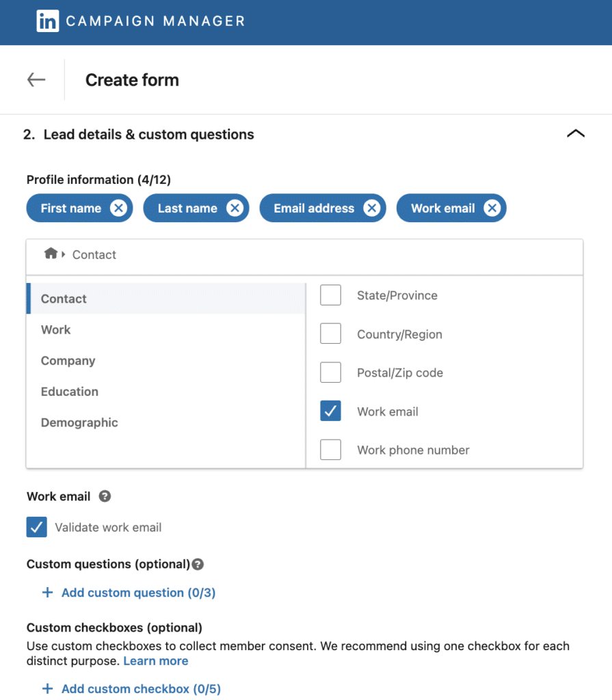Collapse the Lead details section

click(x=576, y=133)
